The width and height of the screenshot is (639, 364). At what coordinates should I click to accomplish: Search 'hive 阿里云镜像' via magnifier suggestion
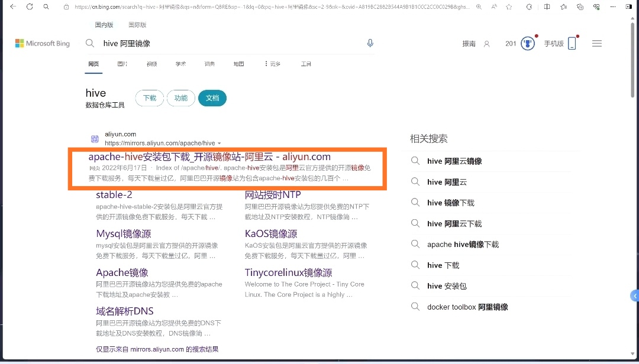click(x=415, y=161)
